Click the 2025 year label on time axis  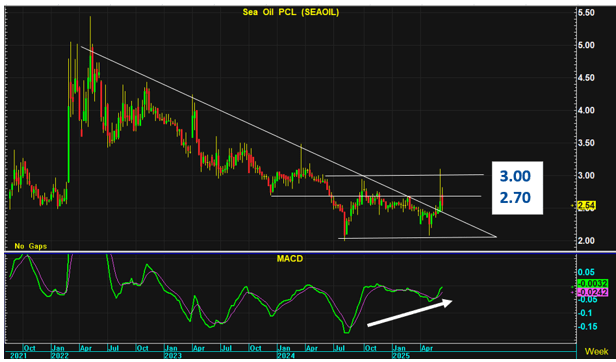point(401,355)
